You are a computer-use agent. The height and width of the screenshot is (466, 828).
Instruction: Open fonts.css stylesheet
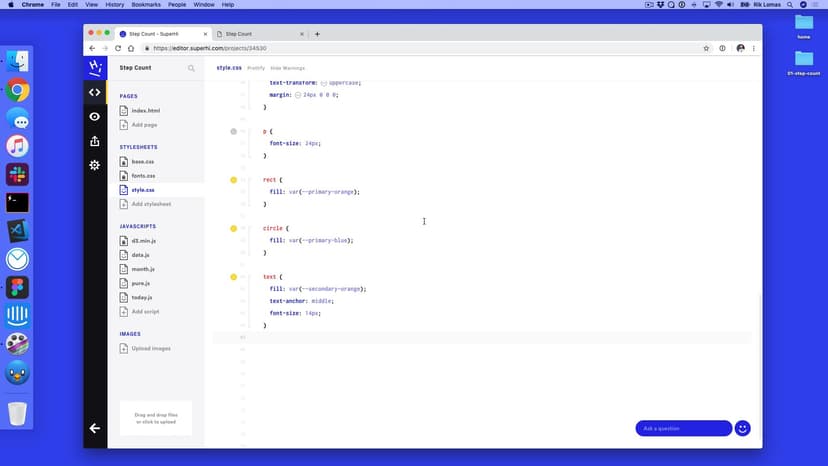tap(143, 176)
